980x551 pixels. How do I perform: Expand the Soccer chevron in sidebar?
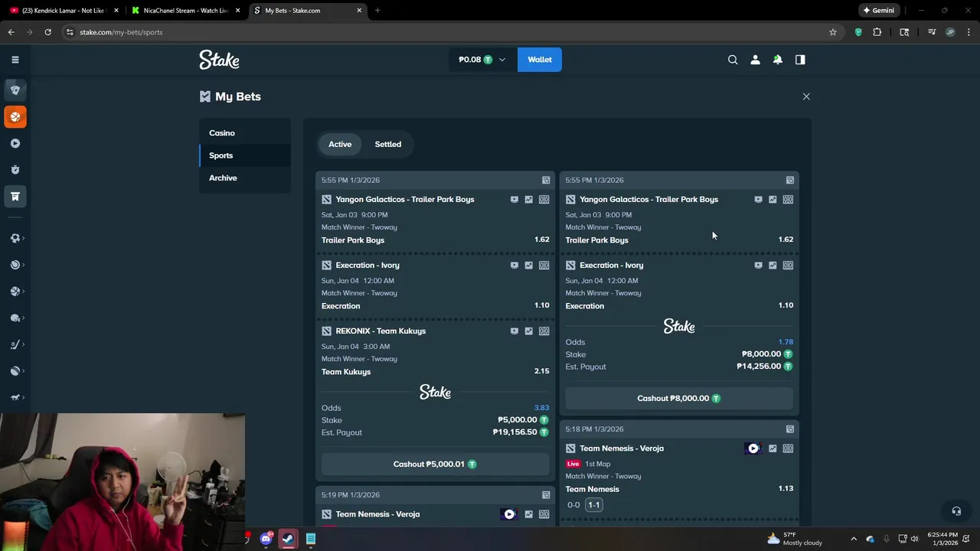click(24, 238)
